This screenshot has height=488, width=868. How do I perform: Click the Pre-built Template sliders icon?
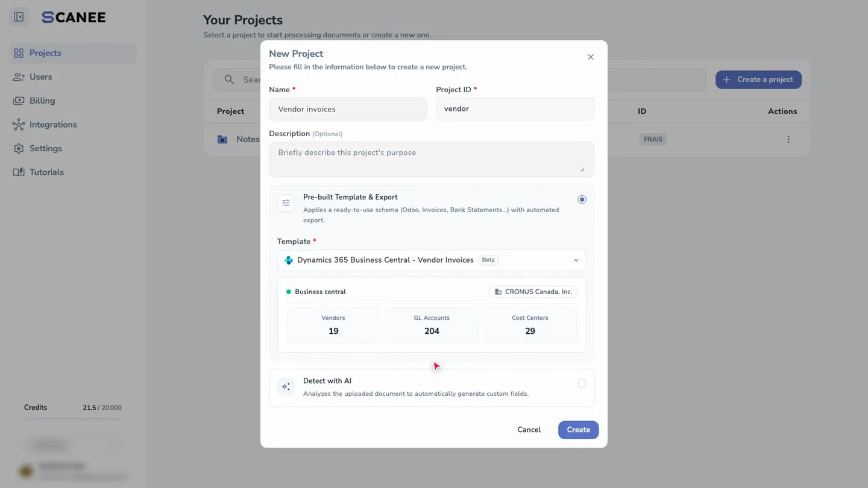[286, 203]
